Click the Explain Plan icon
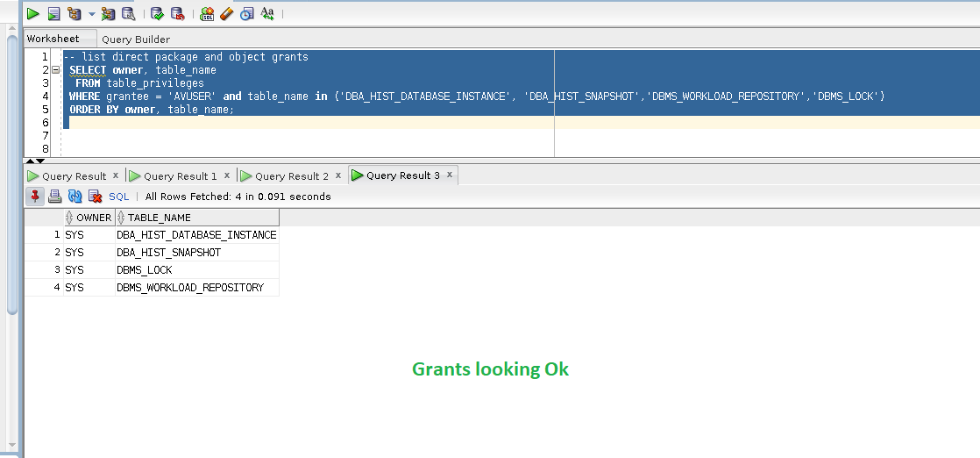 pos(75,13)
